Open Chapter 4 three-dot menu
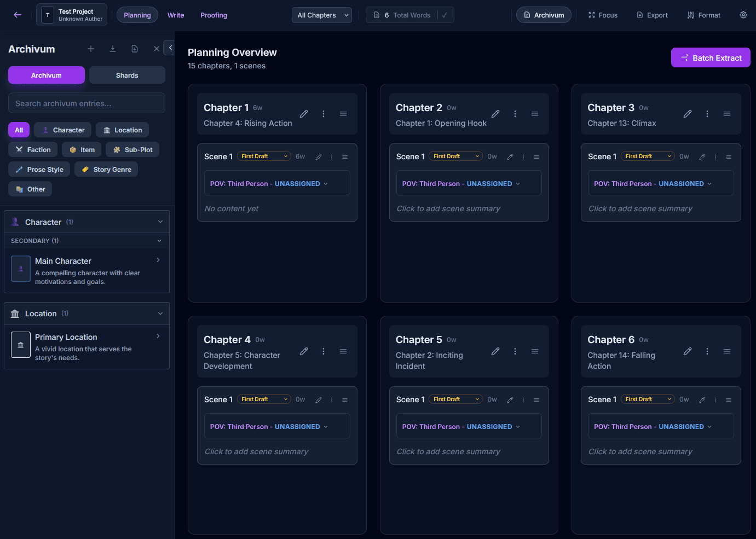 324,351
